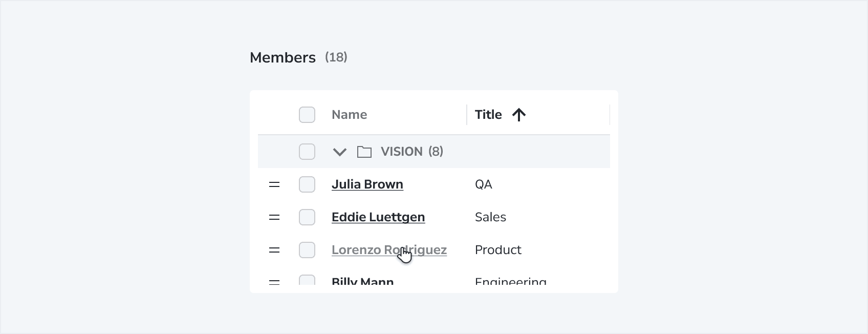Click the (18) member count
868x334 pixels.
click(336, 57)
